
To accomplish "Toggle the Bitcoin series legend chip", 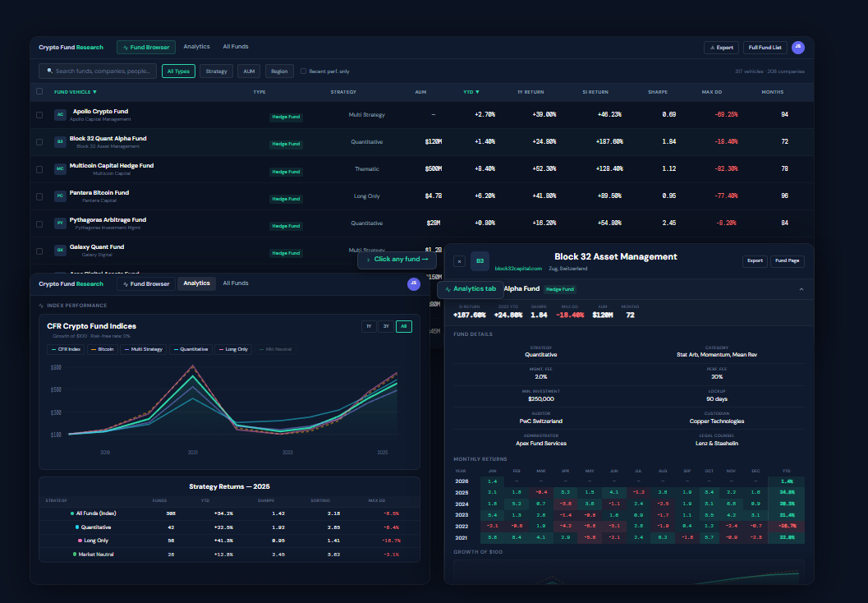I will point(103,349).
